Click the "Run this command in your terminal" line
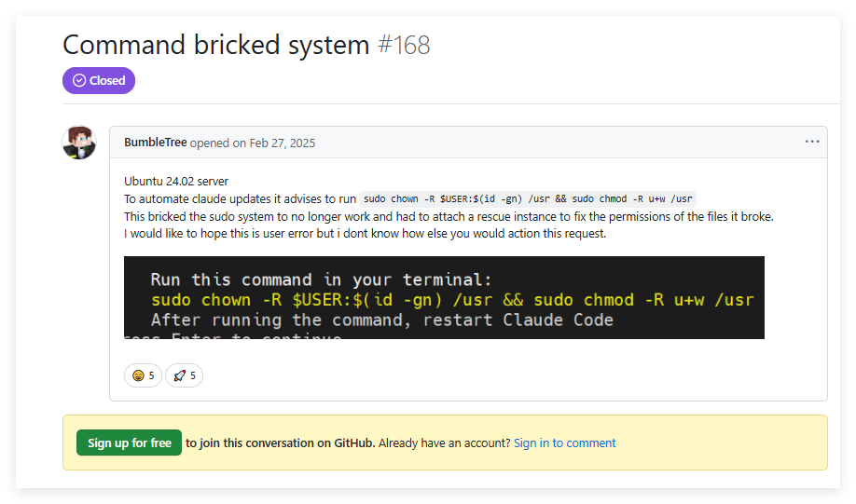The width and height of the screenshot is (856, 504). pos(320,279)
